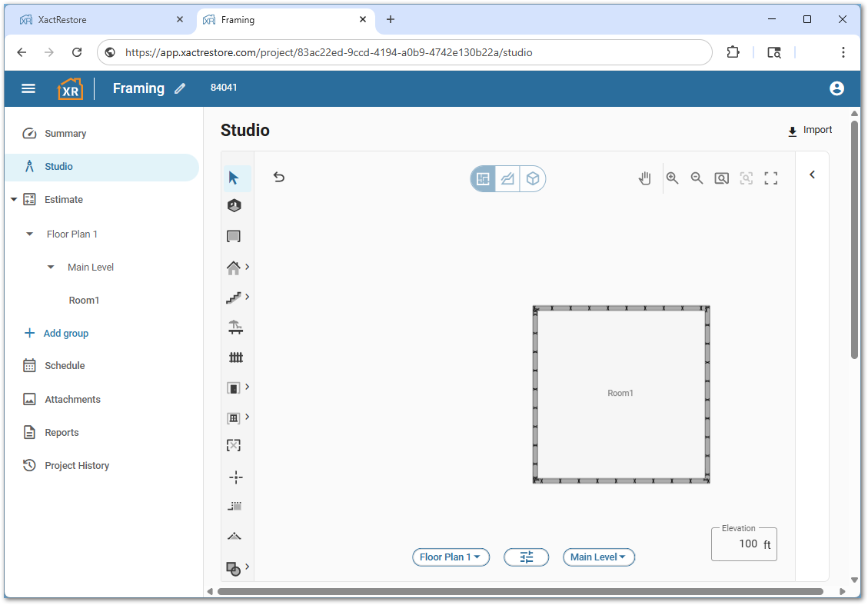Viewport: 868px width, 605px height.
Task: Click the Elevation value input field
Action: point(744,544)
